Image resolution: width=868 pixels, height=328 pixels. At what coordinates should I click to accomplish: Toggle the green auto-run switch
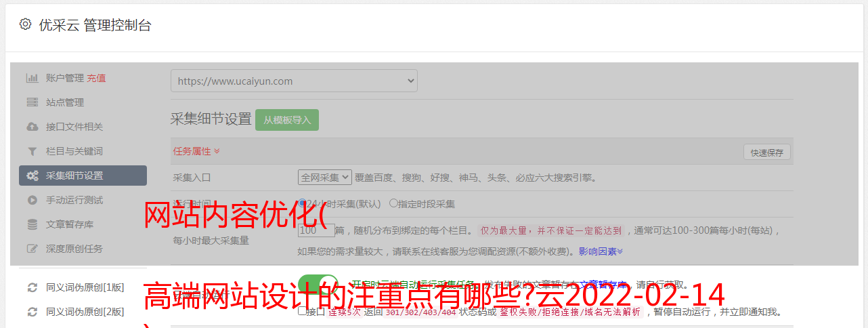click(318, 285)
